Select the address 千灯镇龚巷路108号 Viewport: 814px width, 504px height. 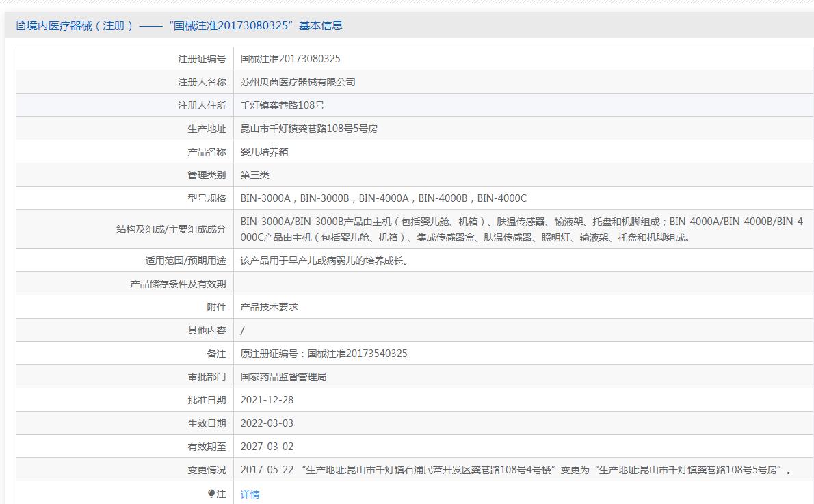tap(282, 105)
